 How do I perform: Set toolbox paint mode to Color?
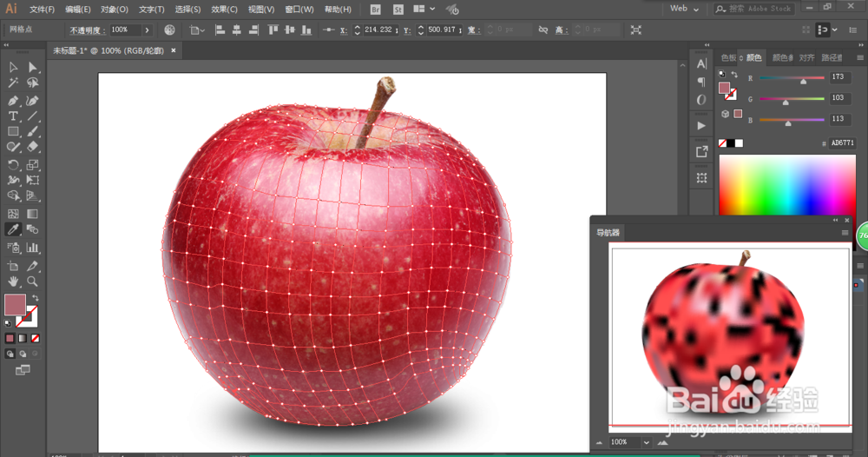click(x=10, y=339)
